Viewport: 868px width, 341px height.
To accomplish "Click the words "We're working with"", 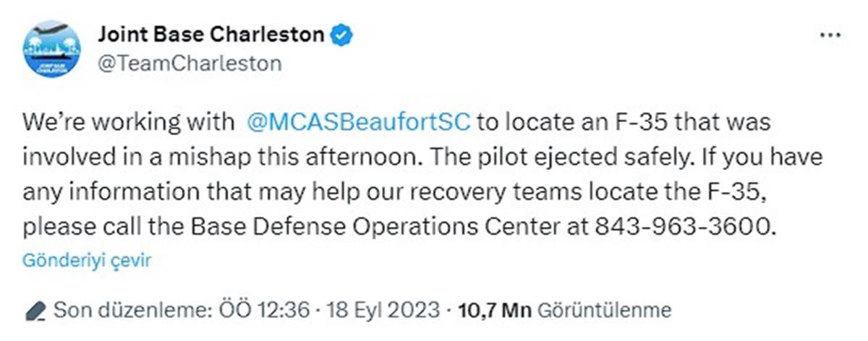I will pos(124,123).
